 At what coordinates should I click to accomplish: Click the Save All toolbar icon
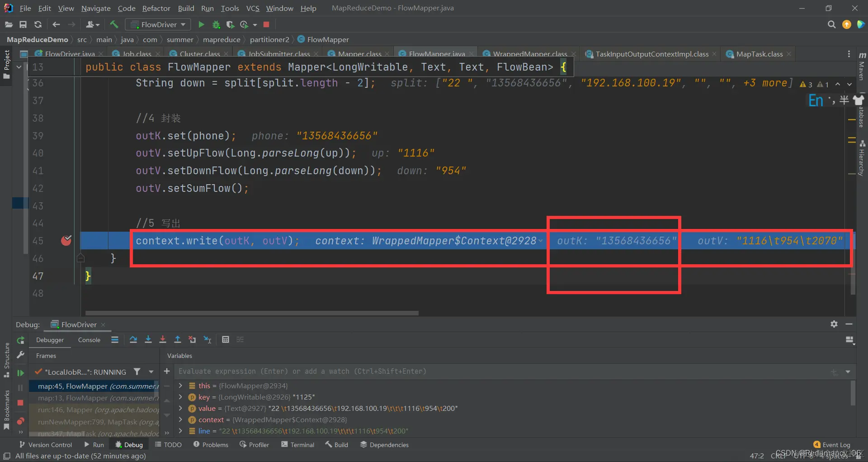[23, 24]
